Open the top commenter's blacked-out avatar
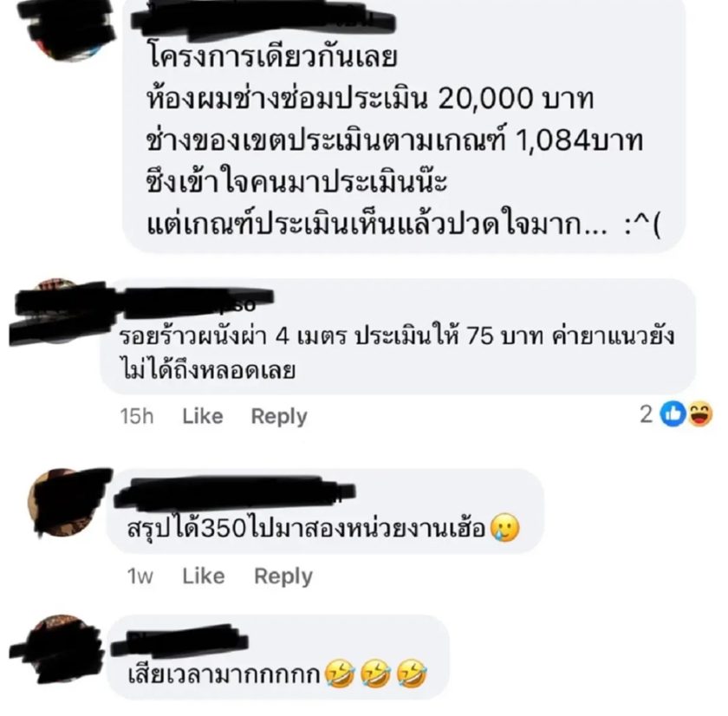 tap(68, 29)
